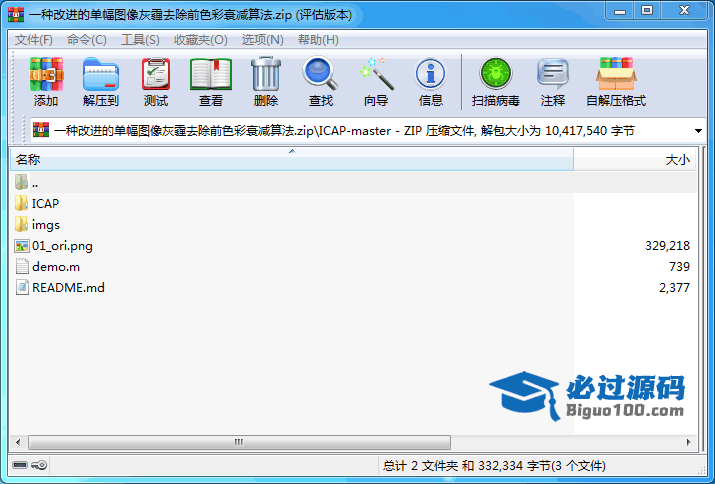Open the Tools (工具) menu
This screenshot has height=484, width=715.
pyautogui.click(x=140, y=40)
